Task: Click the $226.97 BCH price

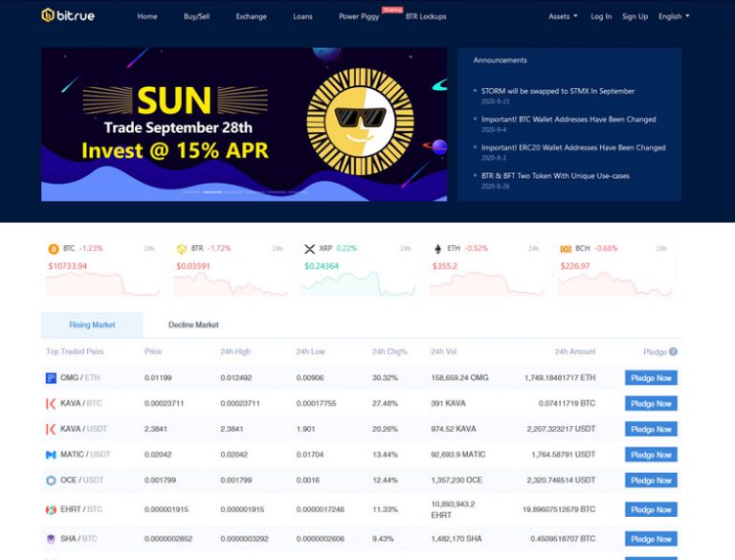Action: pos(575,266)
